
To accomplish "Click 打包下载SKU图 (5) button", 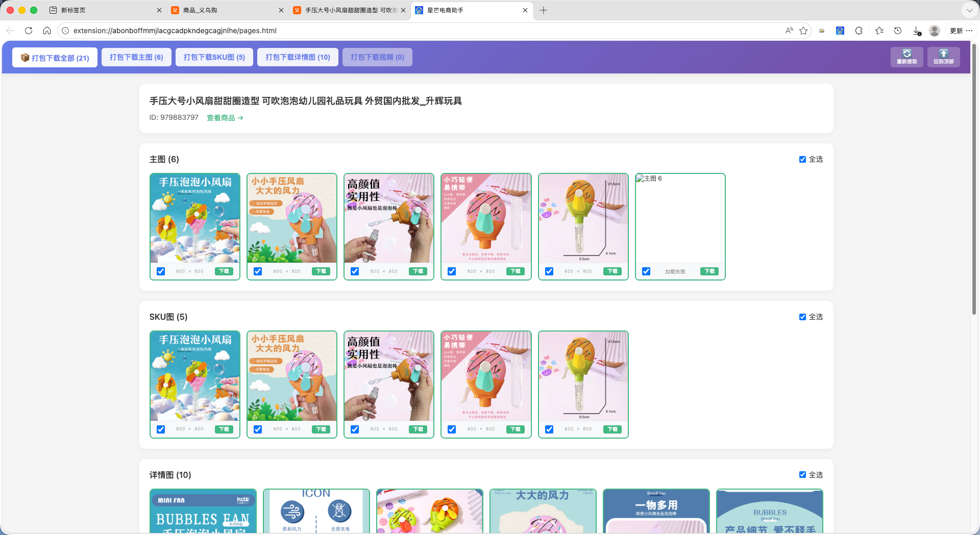I will (214, 57).
